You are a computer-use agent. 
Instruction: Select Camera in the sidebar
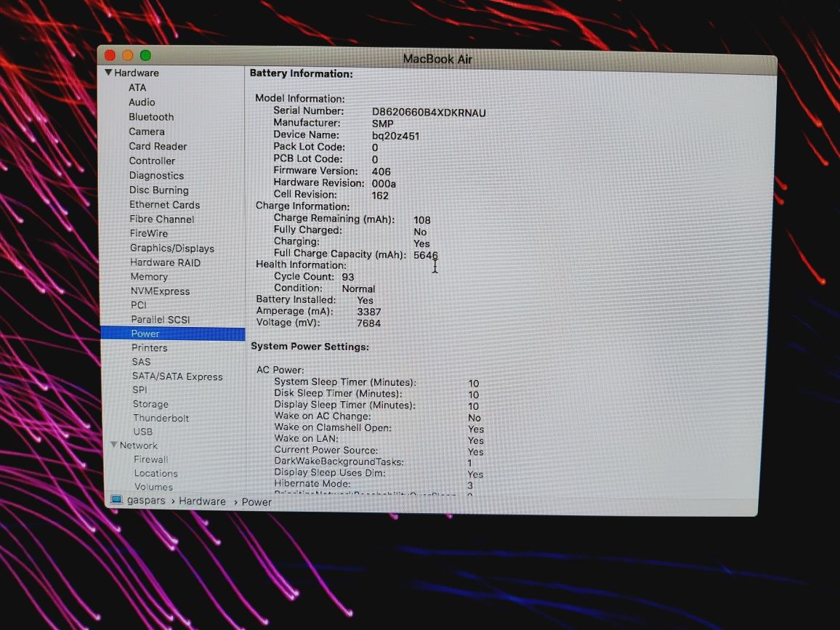pyautogui.click(x=147, y=132)
